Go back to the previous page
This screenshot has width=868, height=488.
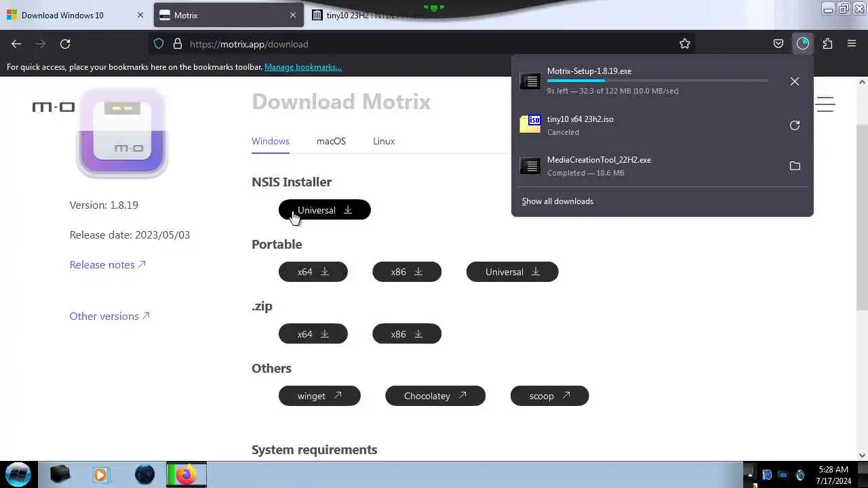point(16,43)
